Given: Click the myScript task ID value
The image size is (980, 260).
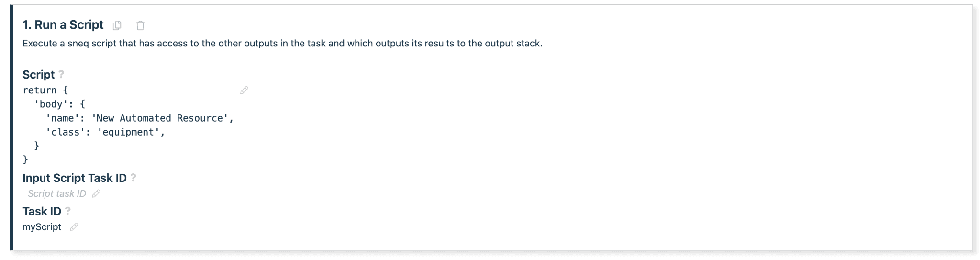Looking at the screenshot, I should 42,227.
